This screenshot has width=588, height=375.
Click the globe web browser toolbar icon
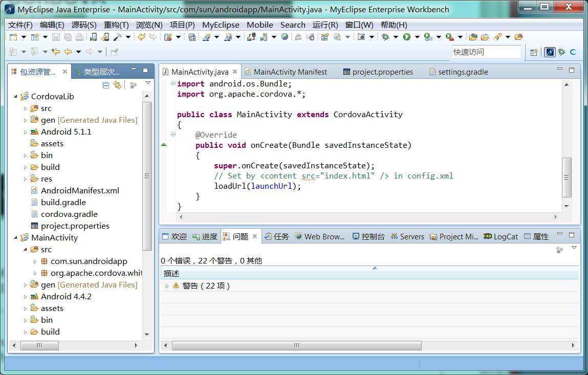coord(285,37)
